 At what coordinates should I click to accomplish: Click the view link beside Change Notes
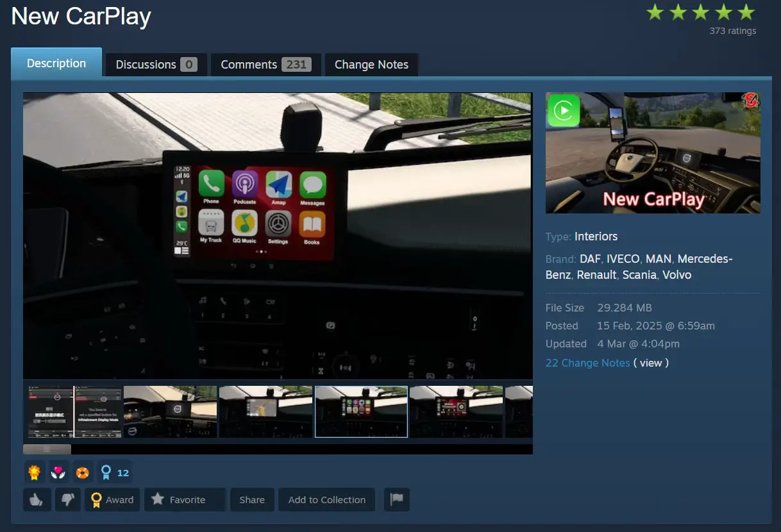click(650, 363)
